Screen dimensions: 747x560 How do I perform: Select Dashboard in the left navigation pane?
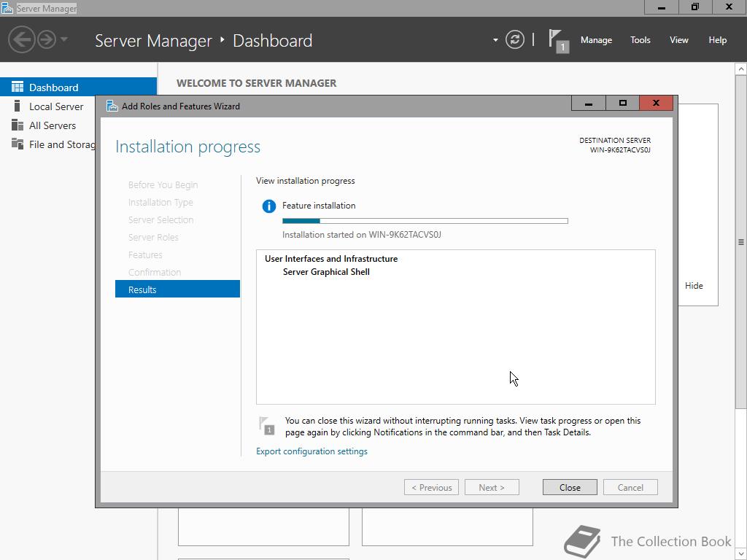click(x=78, y=87)
